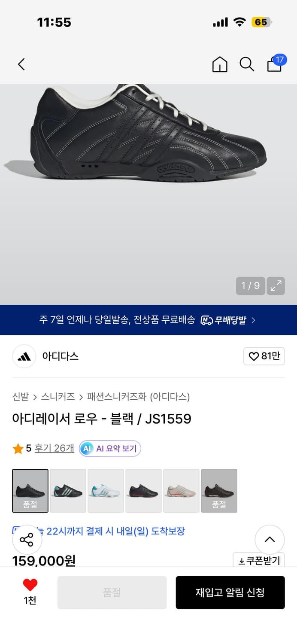Go back with the back arrow
The height and width of the screenshot is (644, 297).
pyautogui.click(x=21, y=64)
